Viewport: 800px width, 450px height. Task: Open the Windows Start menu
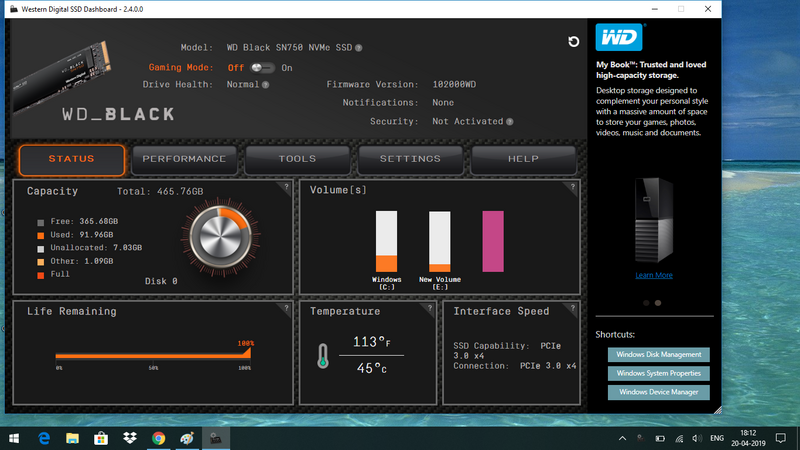[14, 438]
